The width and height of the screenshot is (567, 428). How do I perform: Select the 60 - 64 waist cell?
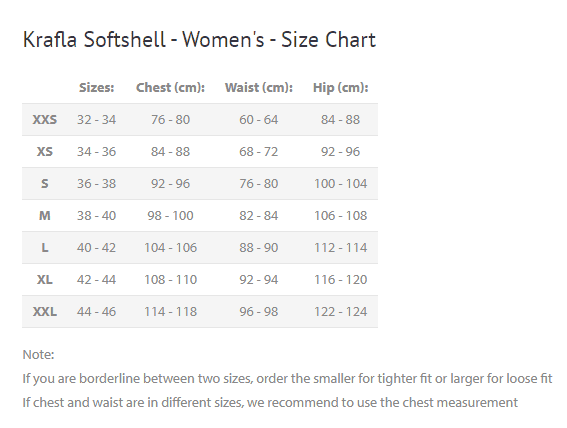(x=259, y=120)
